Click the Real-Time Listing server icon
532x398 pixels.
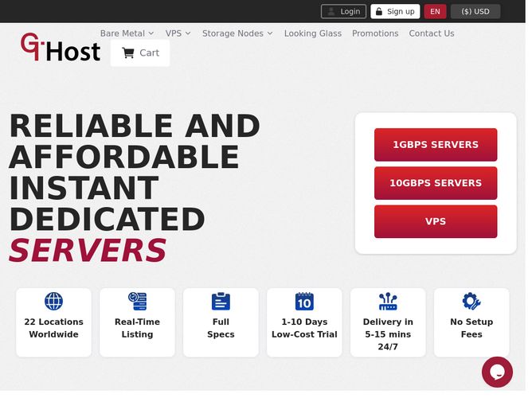pyautogui.click(x=138, y=301)
